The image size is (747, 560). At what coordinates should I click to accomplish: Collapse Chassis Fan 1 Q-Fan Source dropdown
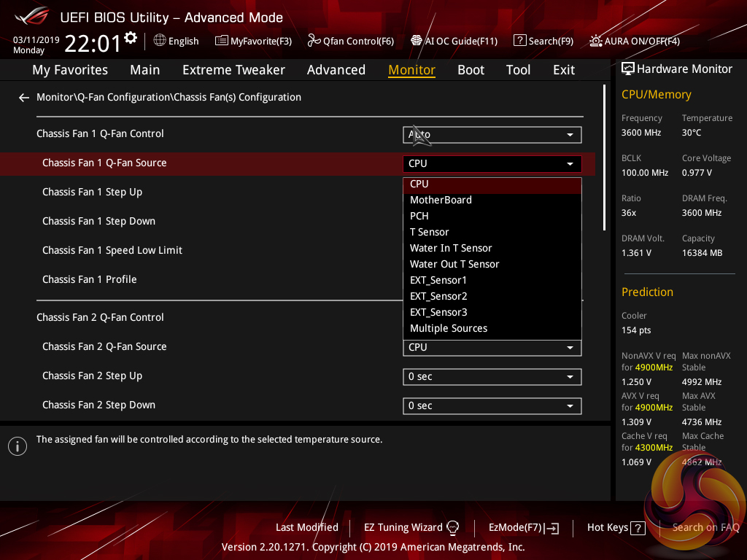pos(492,164)
